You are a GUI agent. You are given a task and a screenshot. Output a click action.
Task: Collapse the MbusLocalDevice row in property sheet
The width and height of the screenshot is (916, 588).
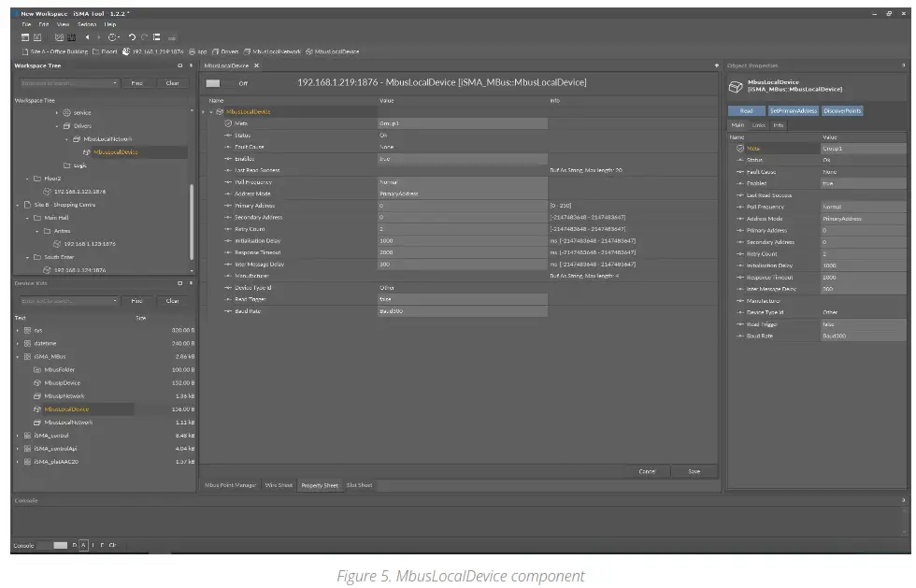point(211,111)
